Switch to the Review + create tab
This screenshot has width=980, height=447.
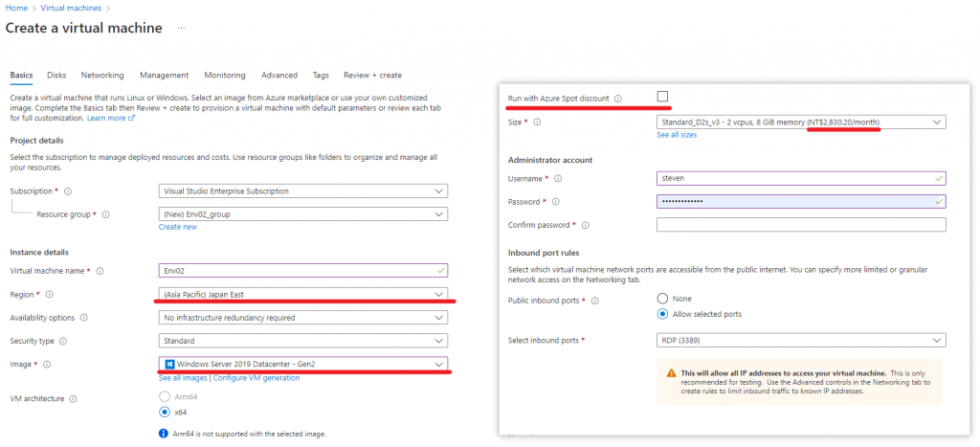point(372,75)
